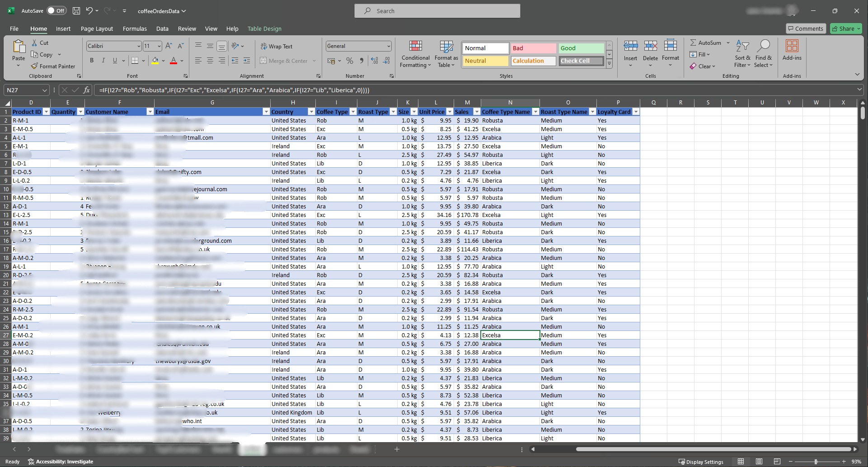Decrease font size with the small A icon
Viewport: 868px width, 467px height.
coord(180,46)
